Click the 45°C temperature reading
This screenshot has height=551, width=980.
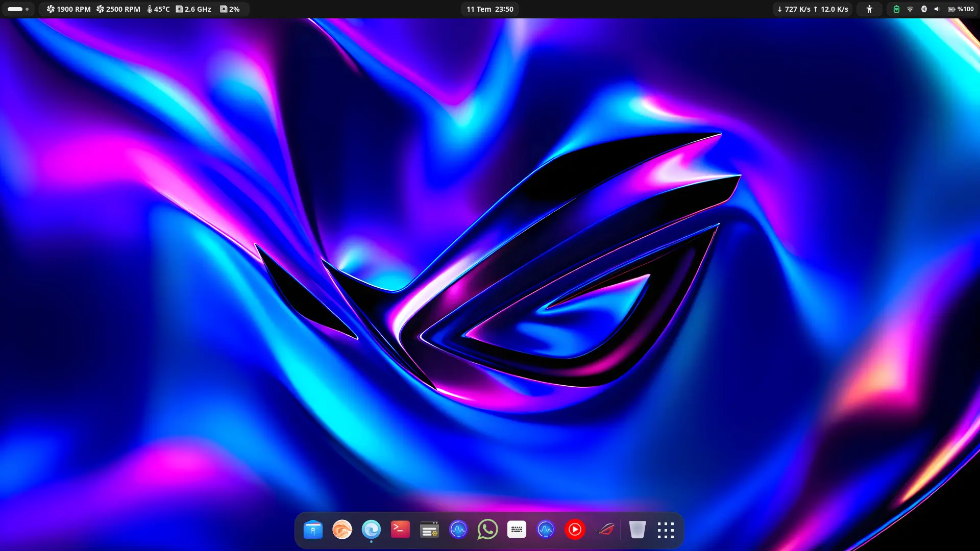158,9
